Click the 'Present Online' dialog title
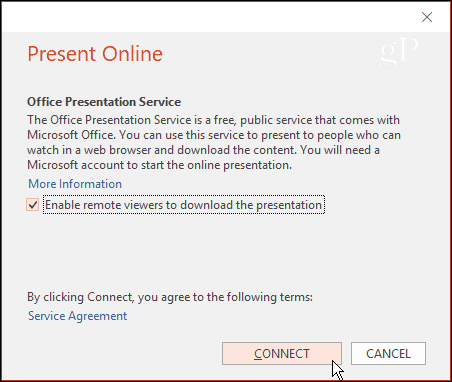The width and height of the screenshot is (452, 382). 95,54
